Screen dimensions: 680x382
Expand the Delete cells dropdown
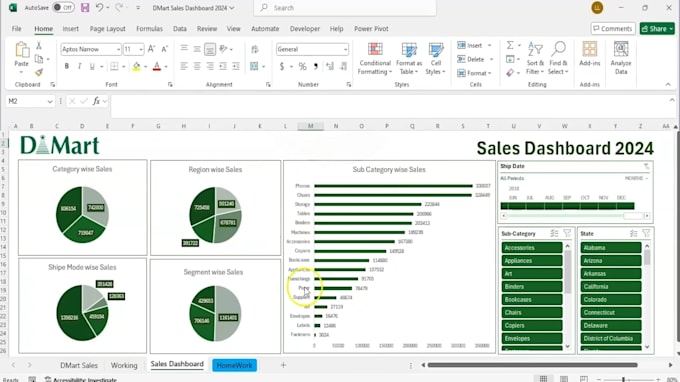pyautogui.click(x=491, y=59)
